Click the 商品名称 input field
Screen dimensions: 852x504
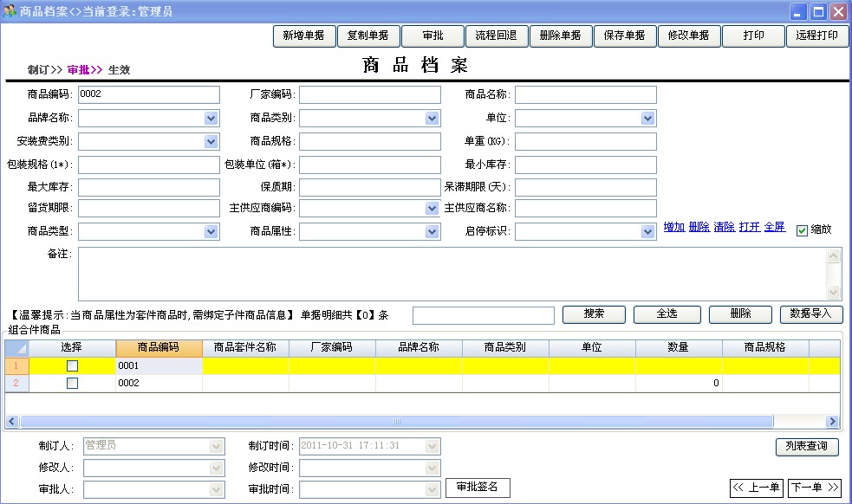[x=585, y=95]
